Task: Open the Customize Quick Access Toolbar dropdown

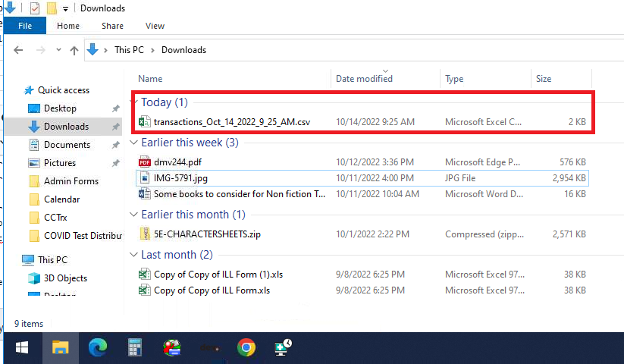Action: click(x=66, y=9)
